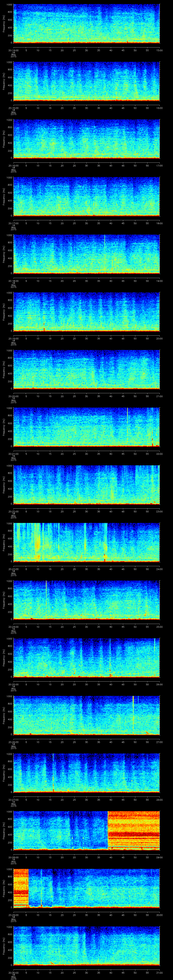Click the '20:18:00' start time label
173x980 pixels.
(13, 281)
